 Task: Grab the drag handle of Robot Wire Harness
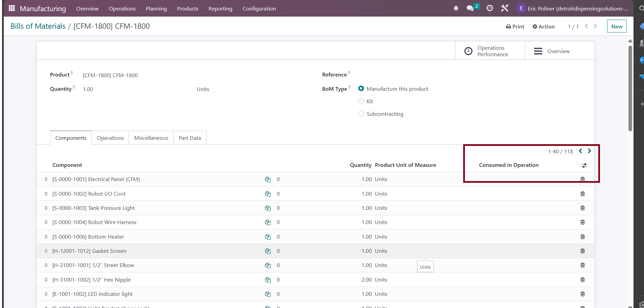click(x=46, y=222)
